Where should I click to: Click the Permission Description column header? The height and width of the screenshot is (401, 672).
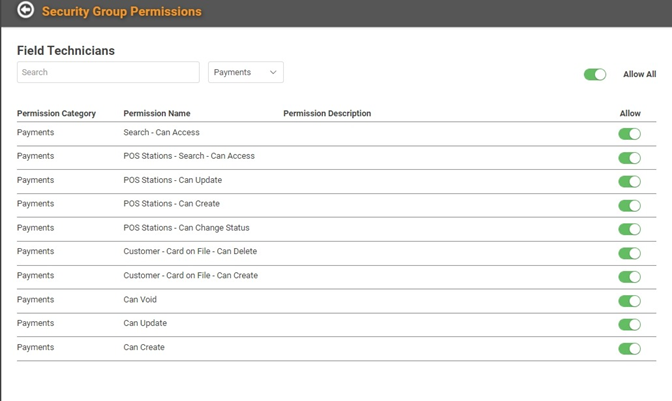coord(327,114)
